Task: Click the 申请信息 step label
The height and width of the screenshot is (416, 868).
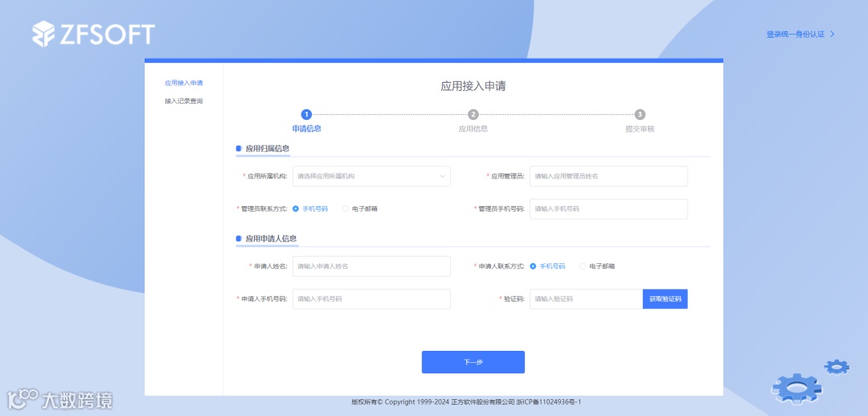Action: tap(307, 129)
